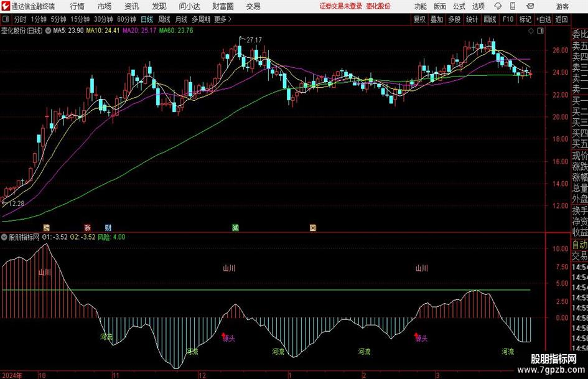Click the 涨 event marker icon
The image size is (588, 379).
coord(87,227)
